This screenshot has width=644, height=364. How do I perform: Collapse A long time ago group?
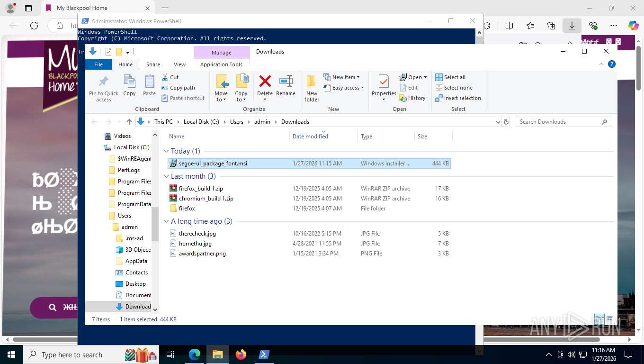point(166,221)
